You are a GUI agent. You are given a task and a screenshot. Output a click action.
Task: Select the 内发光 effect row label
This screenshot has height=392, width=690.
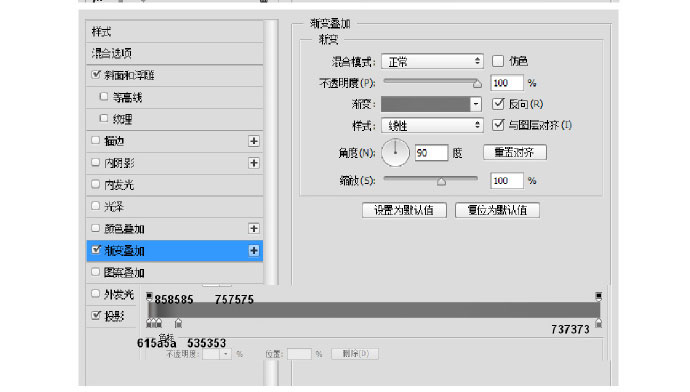pyautogui.click(x=119, y=185)
